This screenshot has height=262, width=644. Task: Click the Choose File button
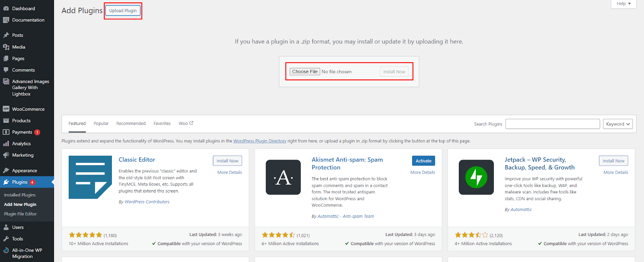pyautogui.click(x=305, y=72)
